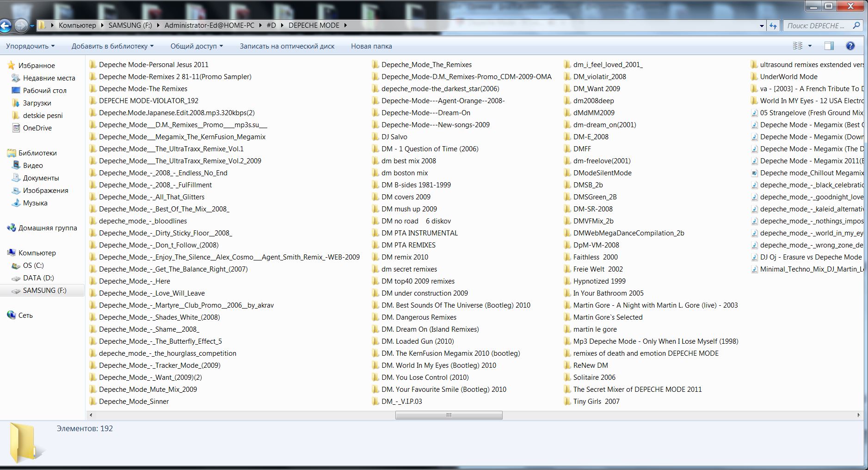Open the address bar history dropdown
The image size is (868, 470).
pyautogui.click(x=762, y=26)
